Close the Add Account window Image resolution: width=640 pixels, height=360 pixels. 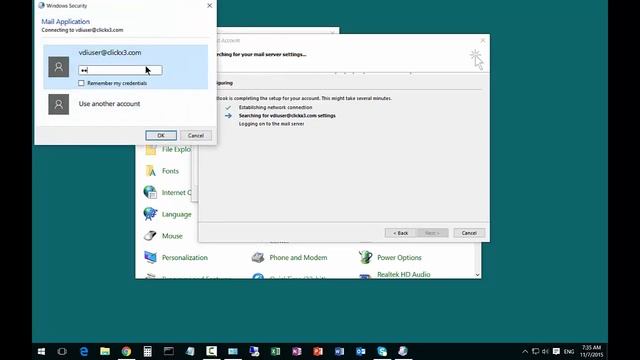483,40
